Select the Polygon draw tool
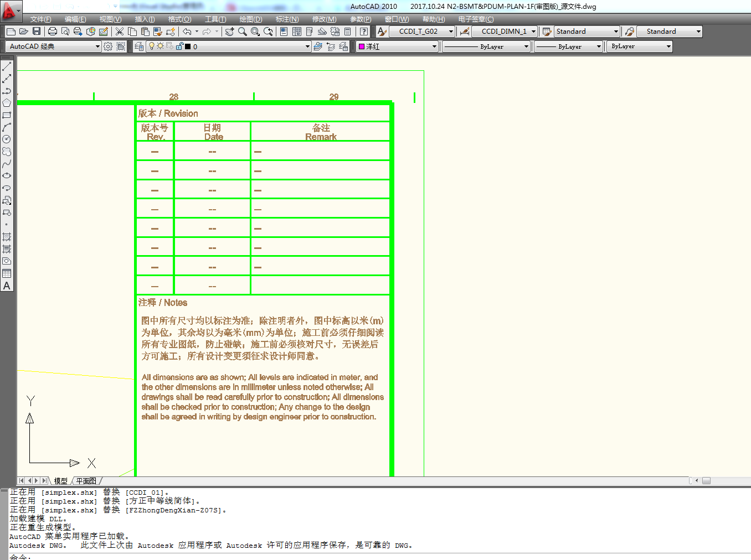This screenshot has height=560, width=751. pos(7,103)
